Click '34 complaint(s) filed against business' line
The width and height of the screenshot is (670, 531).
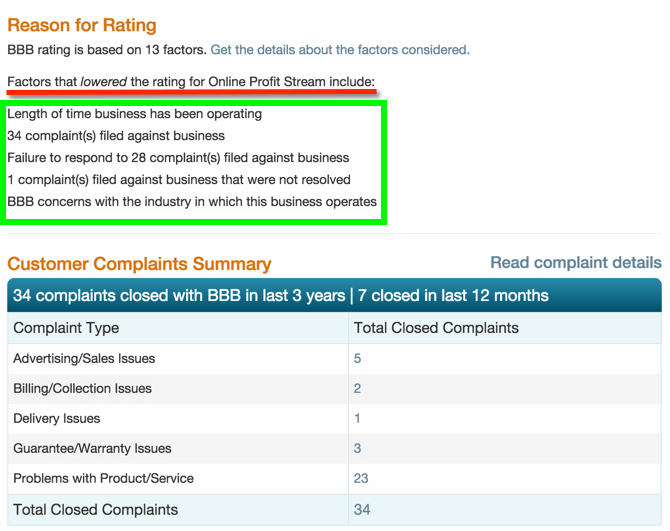click(x=116, y=136)
